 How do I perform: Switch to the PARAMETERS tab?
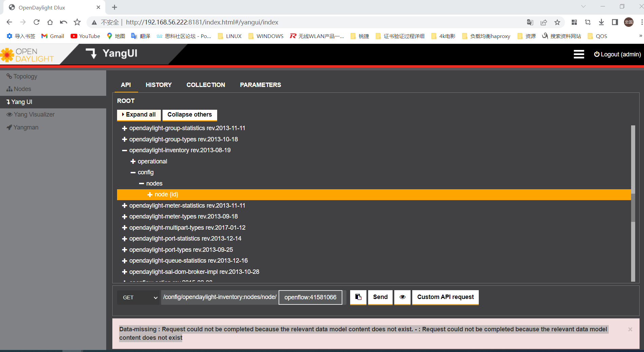click(261, 85)
